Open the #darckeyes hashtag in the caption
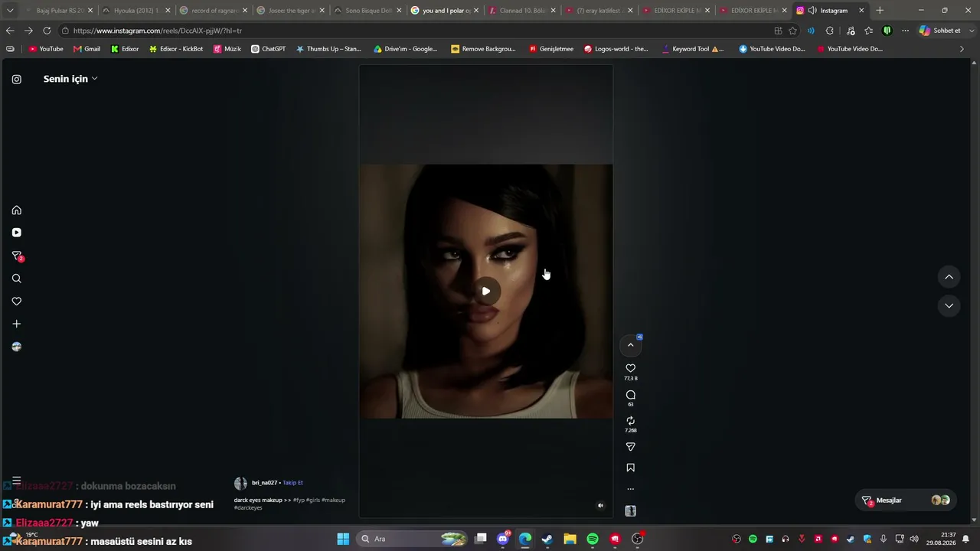The height and width of the screenshot is (551, 980). point(248,507)
